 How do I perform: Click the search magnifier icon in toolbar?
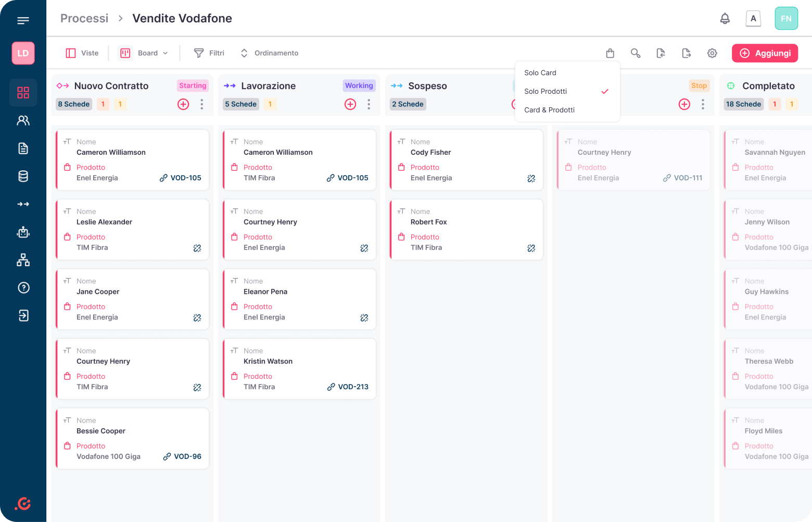click(x=635, y=53)
